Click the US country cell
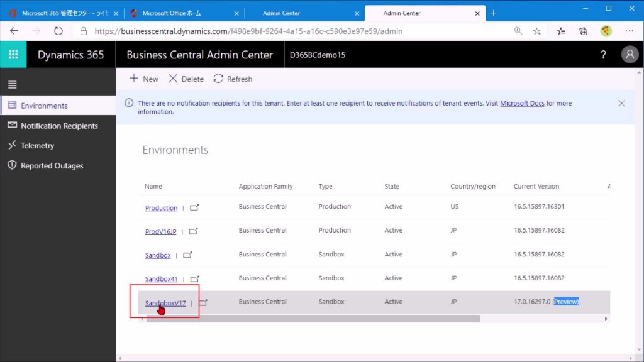 [454, 206]
